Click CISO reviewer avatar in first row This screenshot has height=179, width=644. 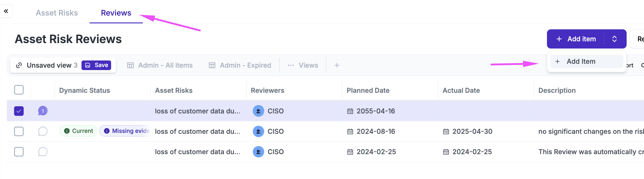tap(258, 111)
